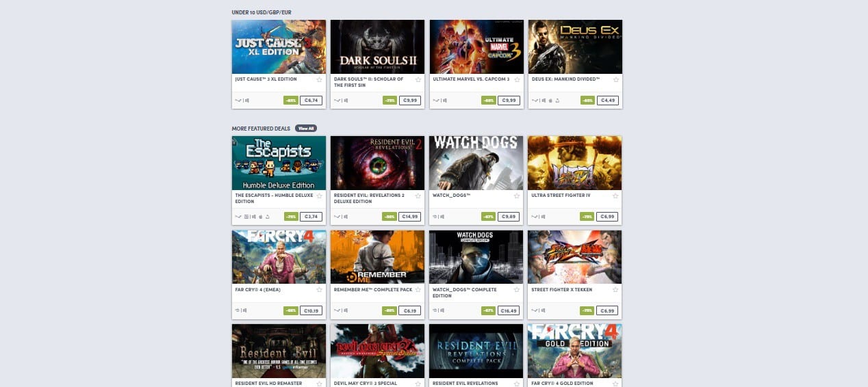Click wishlist star on Resident Evil: Revelations 2

pyautogui.click(x=418, y=196)
